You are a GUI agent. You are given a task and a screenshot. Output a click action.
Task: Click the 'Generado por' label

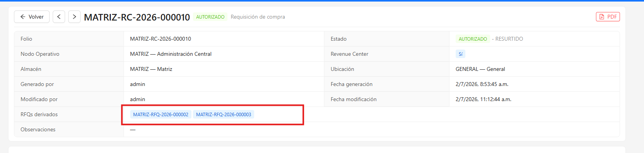(37, 84)
